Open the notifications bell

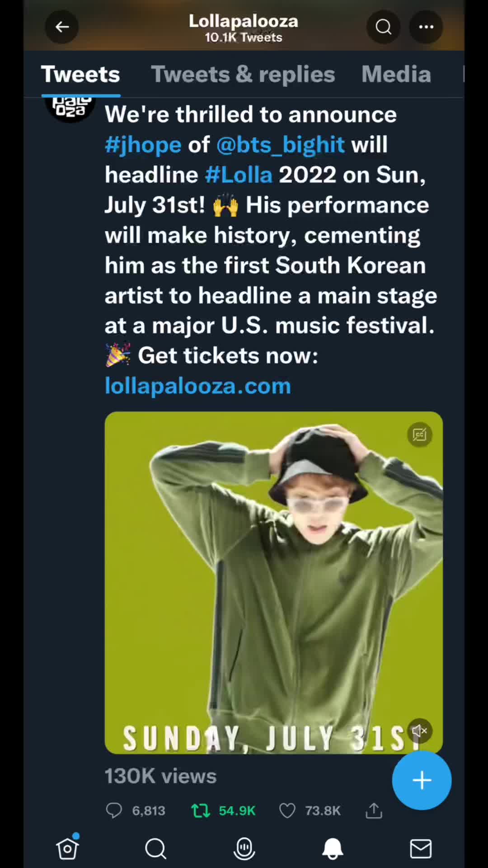point(332,848)
